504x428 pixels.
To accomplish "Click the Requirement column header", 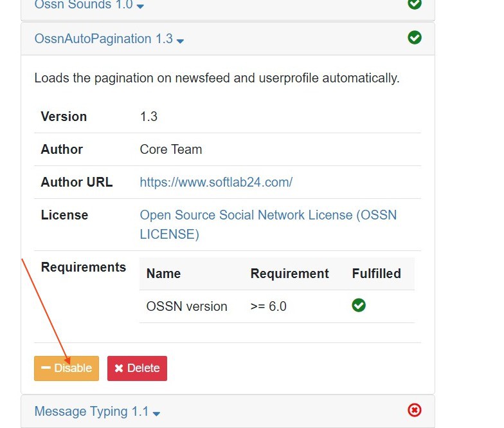I will pos(289,274).
